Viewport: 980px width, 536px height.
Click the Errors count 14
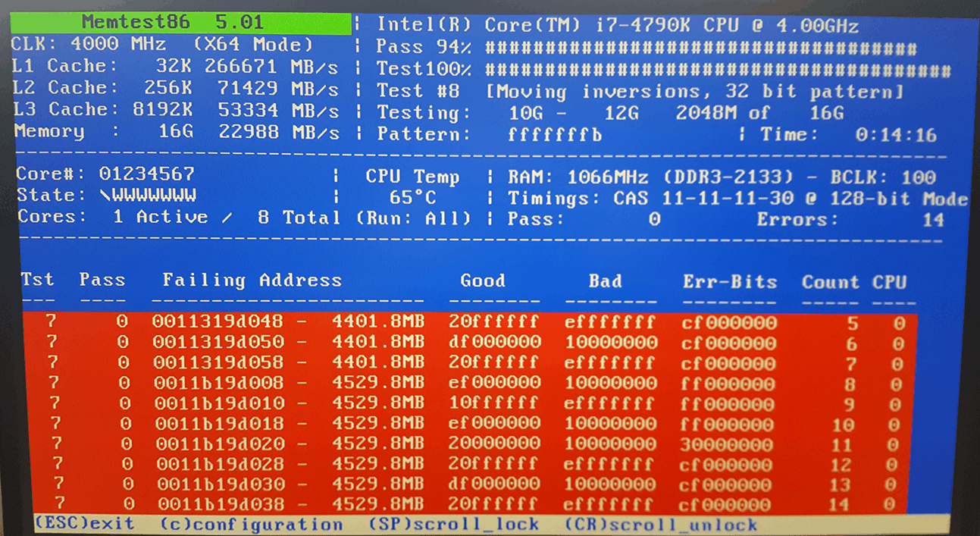click(x=933, y=220)
